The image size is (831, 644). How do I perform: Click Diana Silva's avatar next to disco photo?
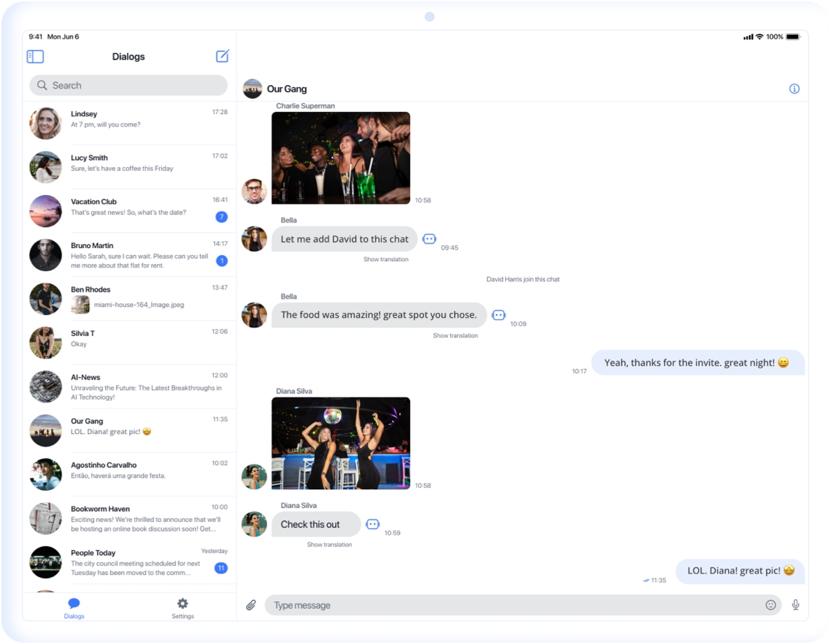(254, 477)
